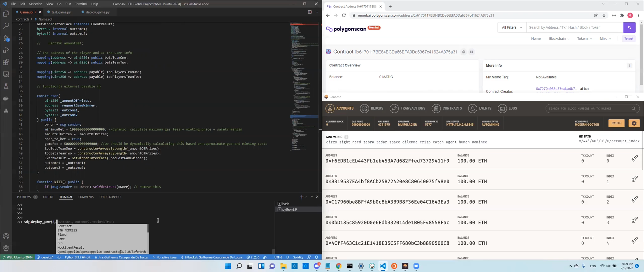Screen dimensions: 644x272
Task: Open Run and Debug view in VS Code
Action: click(x=6, y=50)
